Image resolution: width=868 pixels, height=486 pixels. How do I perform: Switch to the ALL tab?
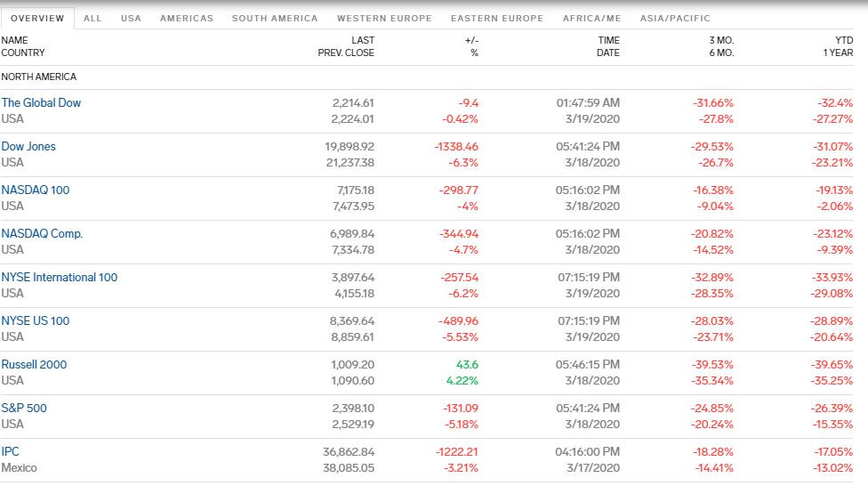pyautogui.click(x=92, y=19)
